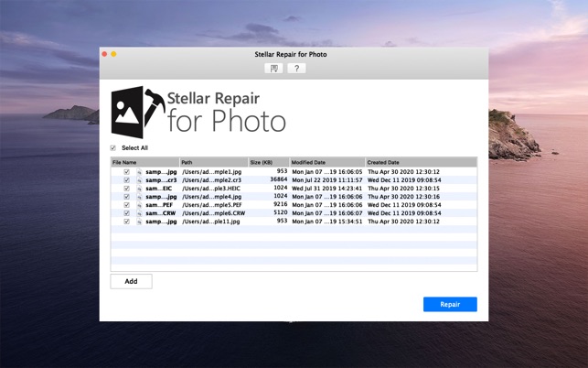588x368 pixels.
Task: Toggle the Select All checkbox
Action: coord(112,148)
